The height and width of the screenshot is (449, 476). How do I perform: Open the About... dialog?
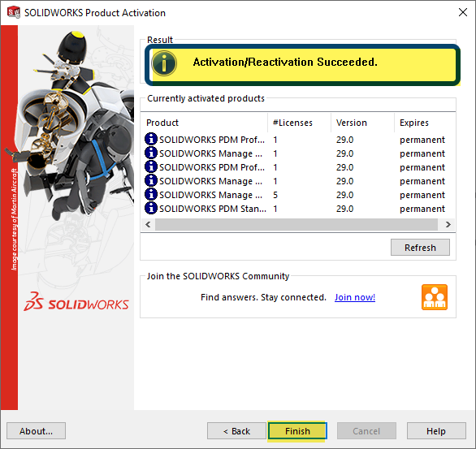(x=36, y=431)
